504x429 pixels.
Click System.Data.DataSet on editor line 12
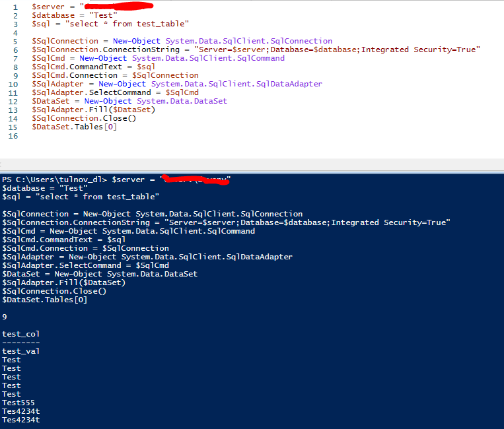click(x=182, y=101)
